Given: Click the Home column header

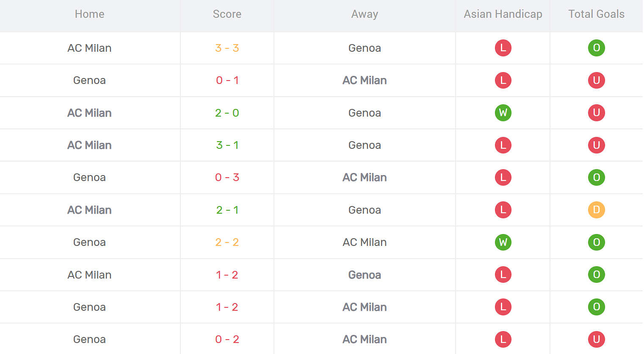Looking at the screenshot, I should [89, 14].
